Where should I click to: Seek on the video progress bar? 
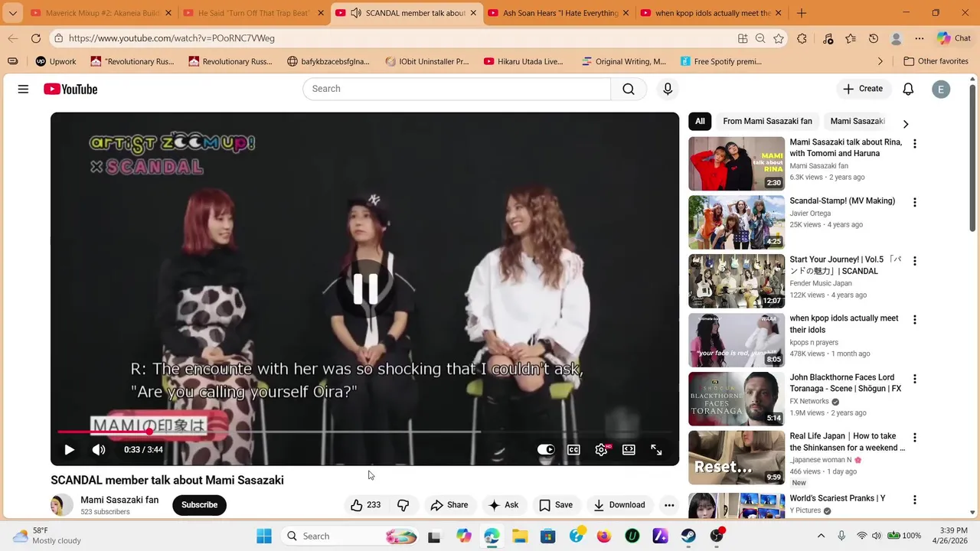click(364, 432)
